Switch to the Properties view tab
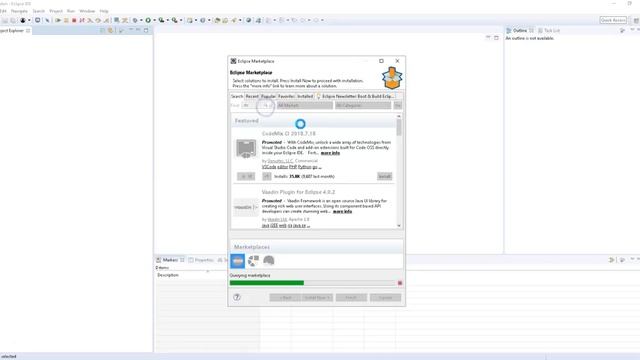The image size is (640, 360). pyautogui.click(x=201, y=260)
